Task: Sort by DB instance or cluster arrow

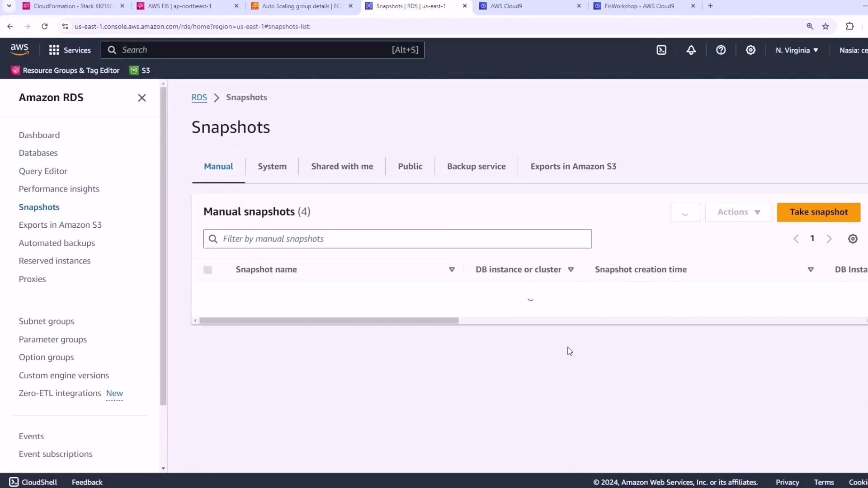Action: pyautogui.click(x=571, y=270)
